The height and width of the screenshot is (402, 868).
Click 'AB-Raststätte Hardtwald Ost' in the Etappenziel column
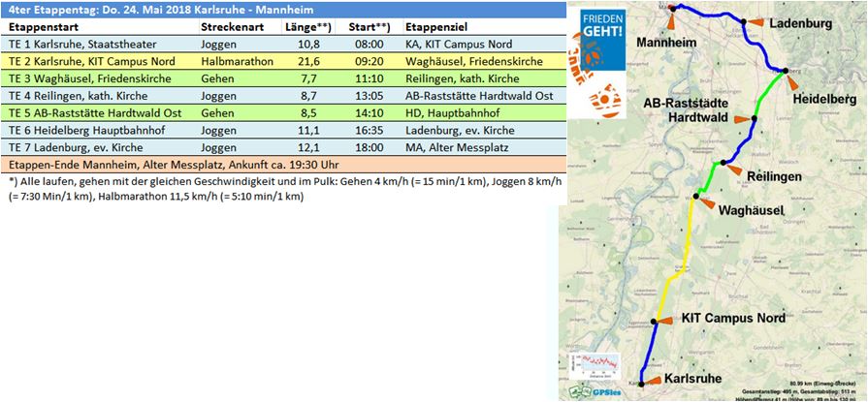pos(479,96)
